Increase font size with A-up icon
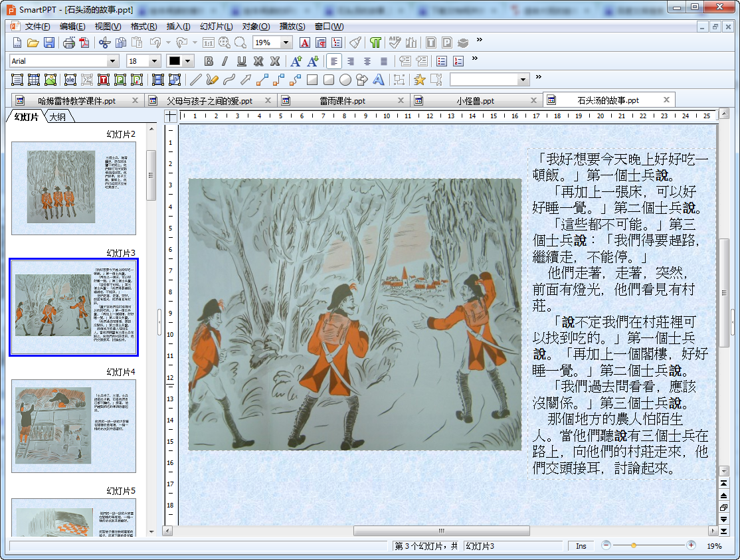Viewport: 740px width, 560px height. pyautogui.click(x=296, y=61)
